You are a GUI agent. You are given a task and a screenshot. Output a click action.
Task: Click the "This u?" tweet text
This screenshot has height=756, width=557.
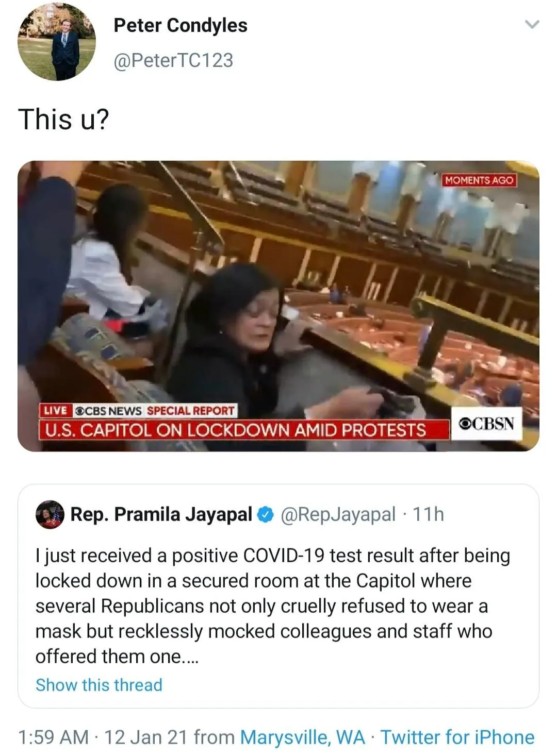(64, 120)
